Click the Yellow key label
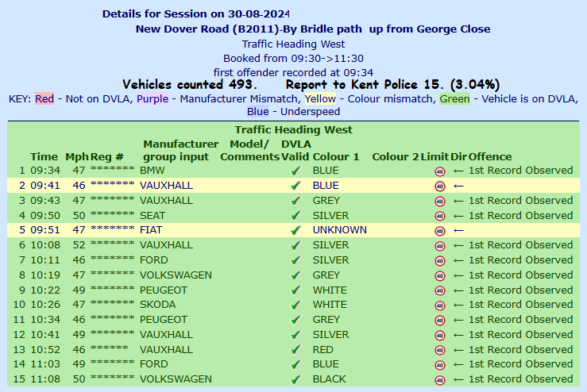The height and width of the screenshot is (392, 587). 320,98
